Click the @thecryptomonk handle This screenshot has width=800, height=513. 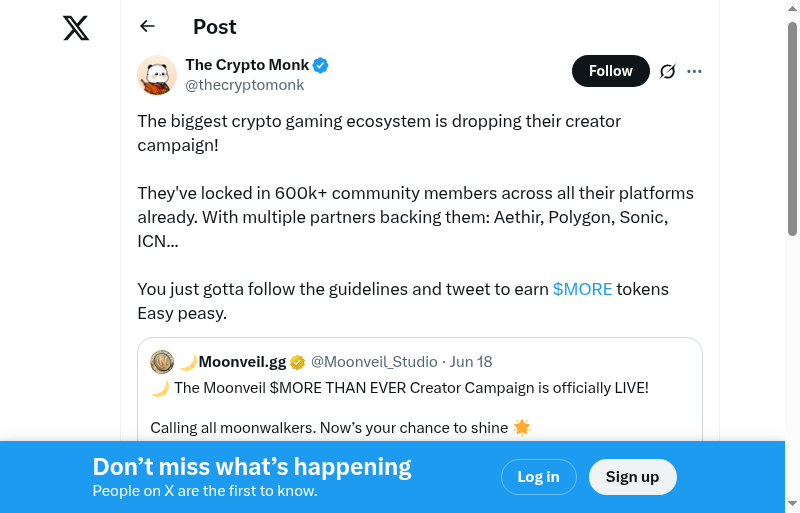(x=244, y=85)
